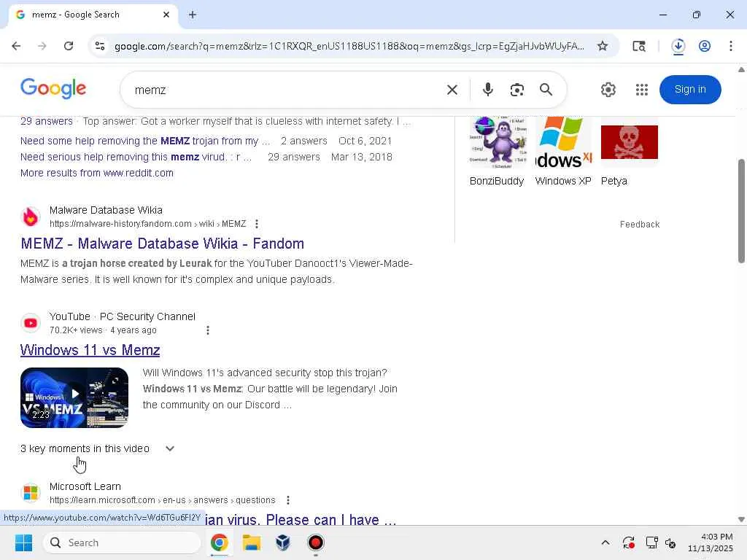Open options for the Malware Database Wikia result
Screen dimensions: 747x560
tap(257, 224)
